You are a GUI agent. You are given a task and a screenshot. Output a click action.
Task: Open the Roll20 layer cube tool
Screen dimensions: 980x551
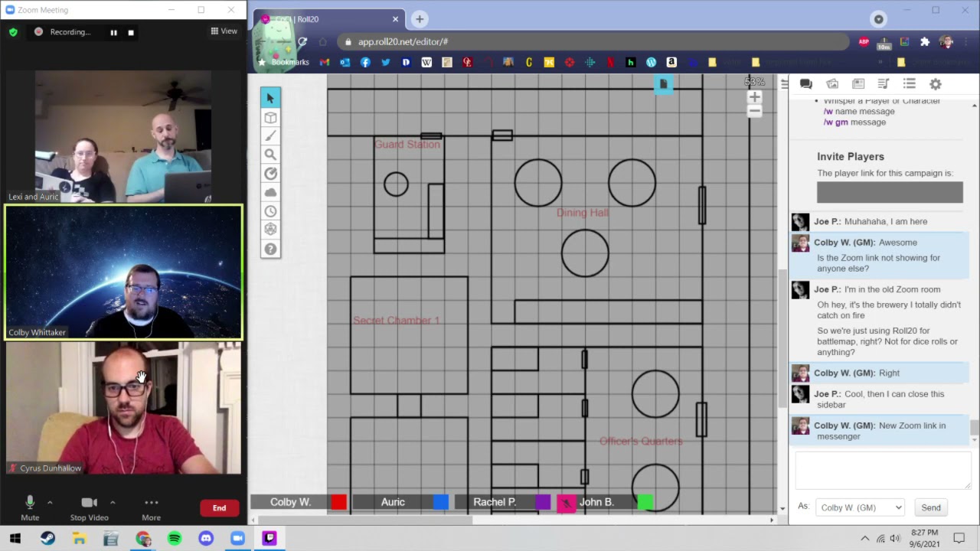270,118
